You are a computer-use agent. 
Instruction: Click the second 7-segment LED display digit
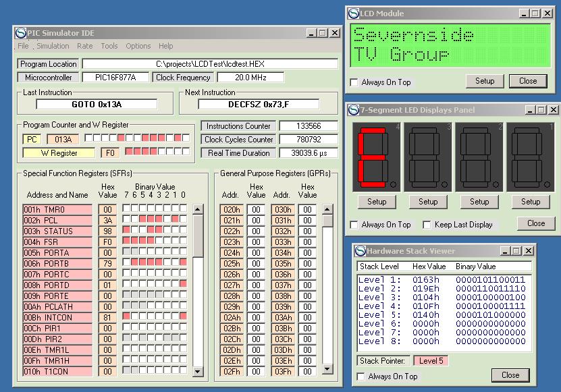tap(428, 156)
